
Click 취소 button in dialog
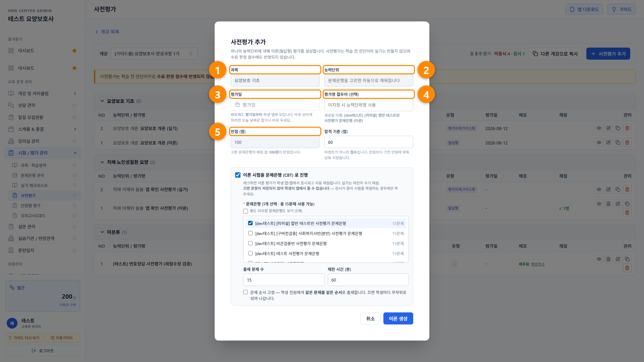[371, 318]
